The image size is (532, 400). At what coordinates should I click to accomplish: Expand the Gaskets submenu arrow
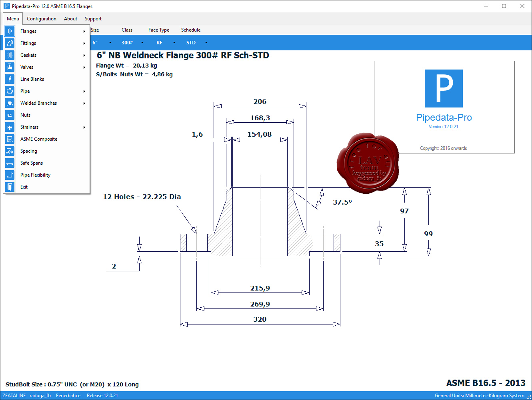84,55
